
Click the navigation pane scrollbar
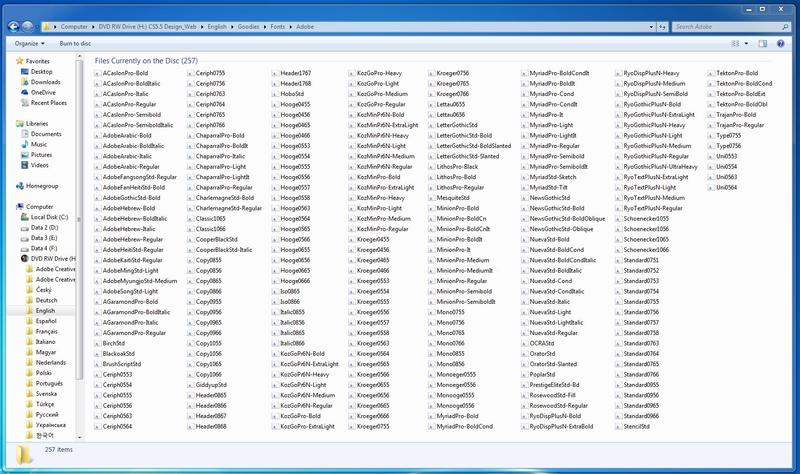(79, 219)
